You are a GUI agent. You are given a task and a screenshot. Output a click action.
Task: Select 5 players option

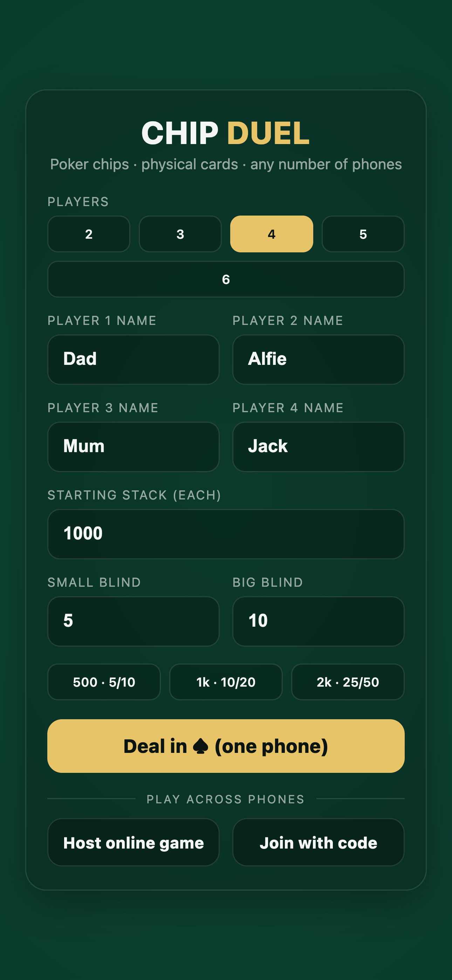coord(363,234)
